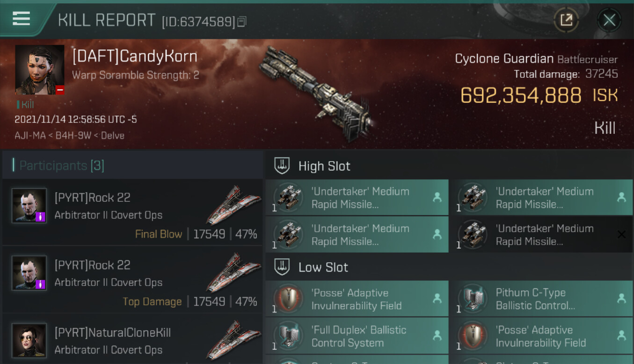The image size is (634, 364).
Task: Close the kill report window
Action: coord(609,20)
